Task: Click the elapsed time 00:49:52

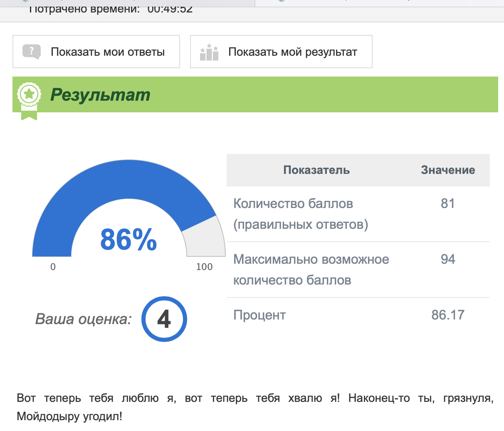Action: 170,9
